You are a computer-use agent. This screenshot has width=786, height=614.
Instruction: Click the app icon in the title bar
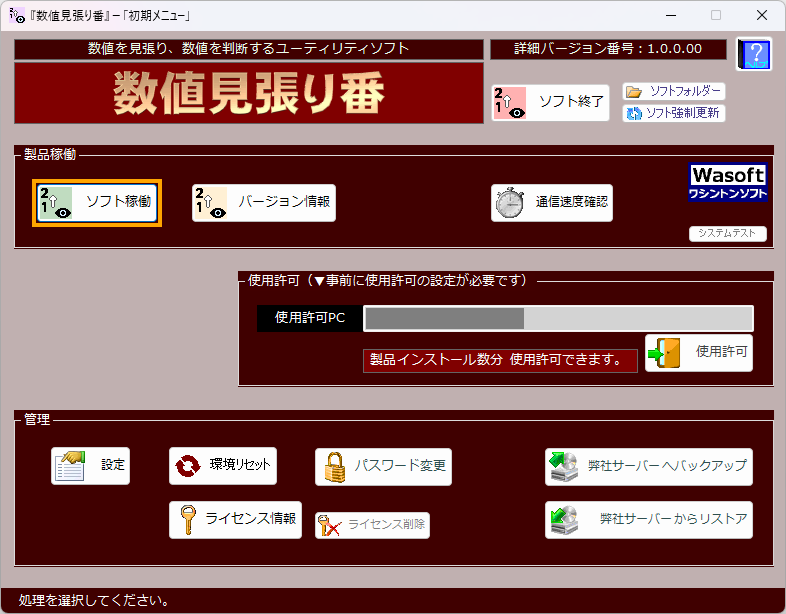(x=17, y=15)
